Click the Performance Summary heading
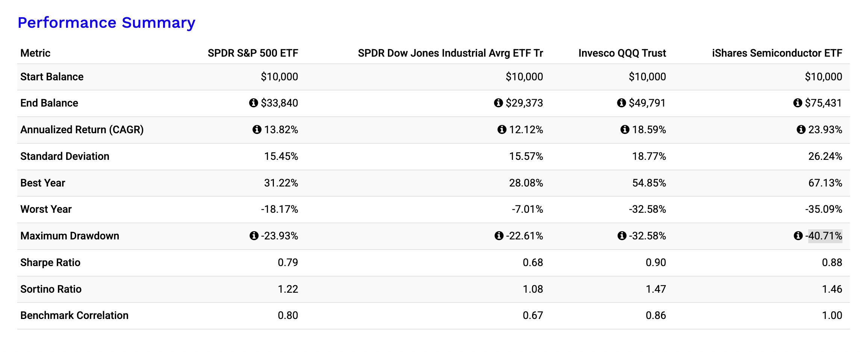The height and width of the screenshot is (352, 868). click(106, 23)
